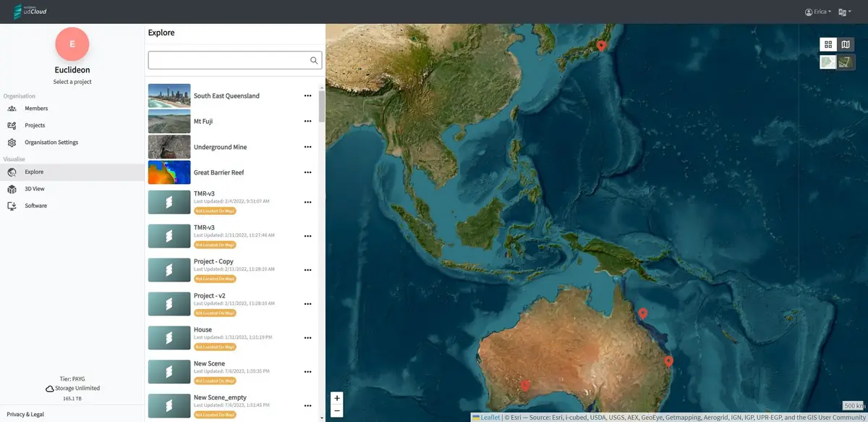Zoom out on the map
Screen dimensions: 868x422
pyautogui.click(x=337, y=411)
